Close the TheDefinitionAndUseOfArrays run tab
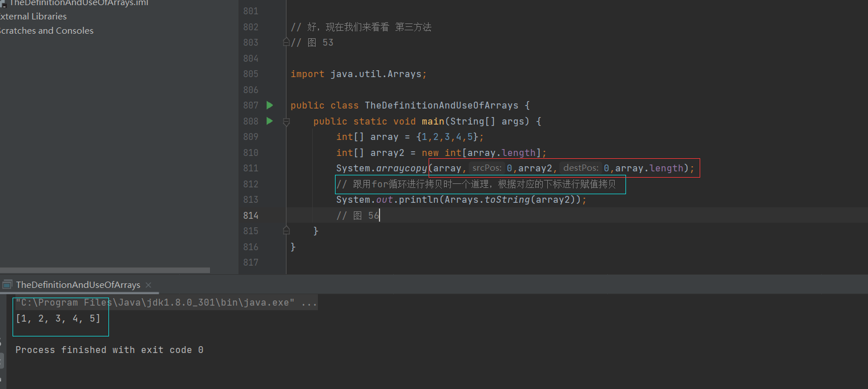 point(148,284)
